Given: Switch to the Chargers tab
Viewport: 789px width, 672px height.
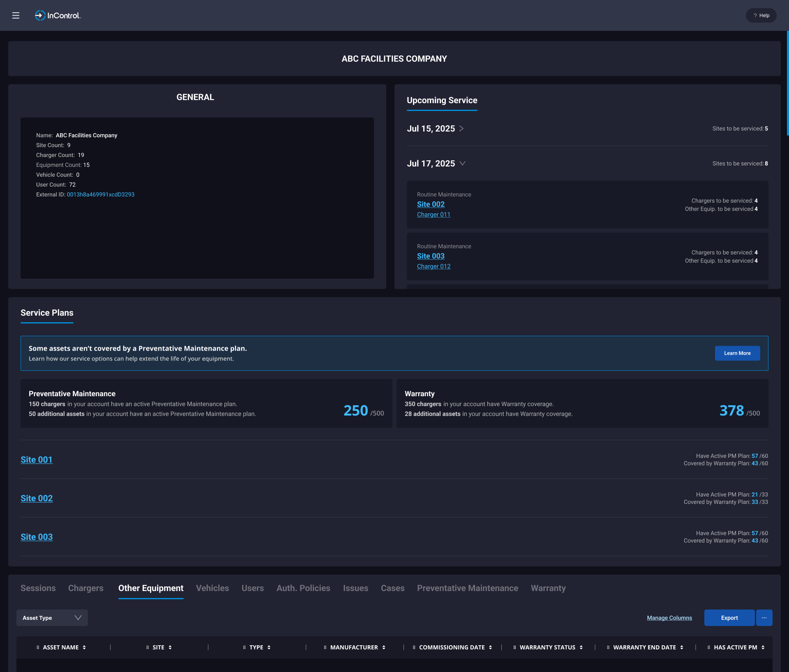Looking at the screenshot, I should (85, 588).
